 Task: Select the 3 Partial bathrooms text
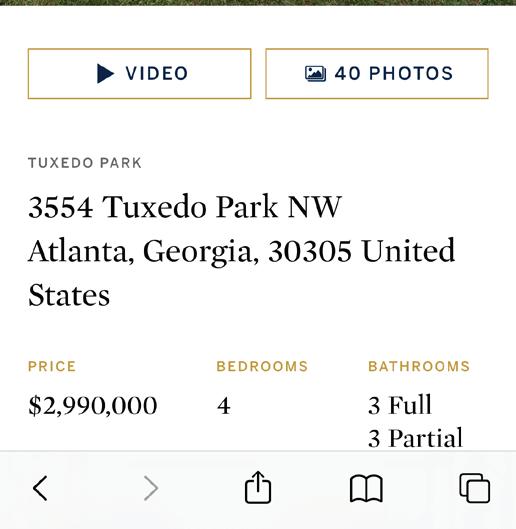click(x=415, y=438)
